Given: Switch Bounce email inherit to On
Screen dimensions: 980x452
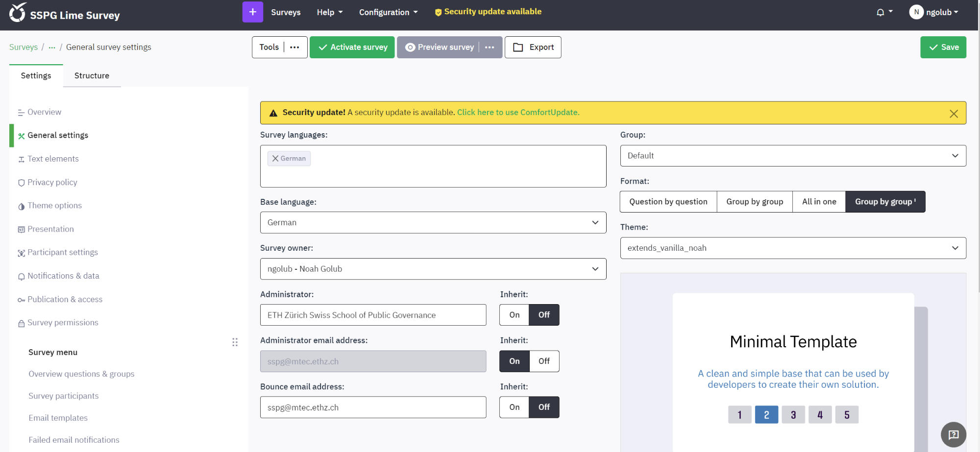Looking at the screenshot, I should (514, 407).
